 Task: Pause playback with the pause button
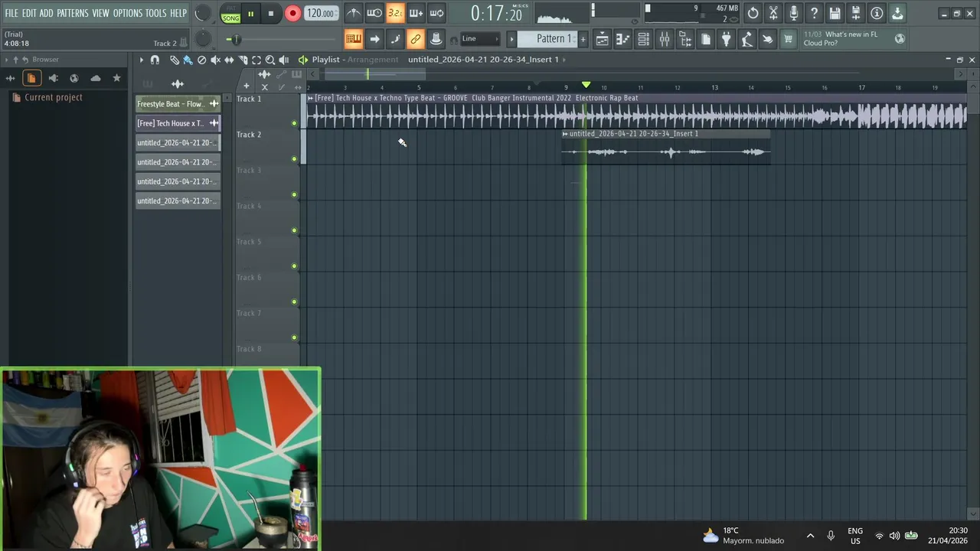pos(250,14)
